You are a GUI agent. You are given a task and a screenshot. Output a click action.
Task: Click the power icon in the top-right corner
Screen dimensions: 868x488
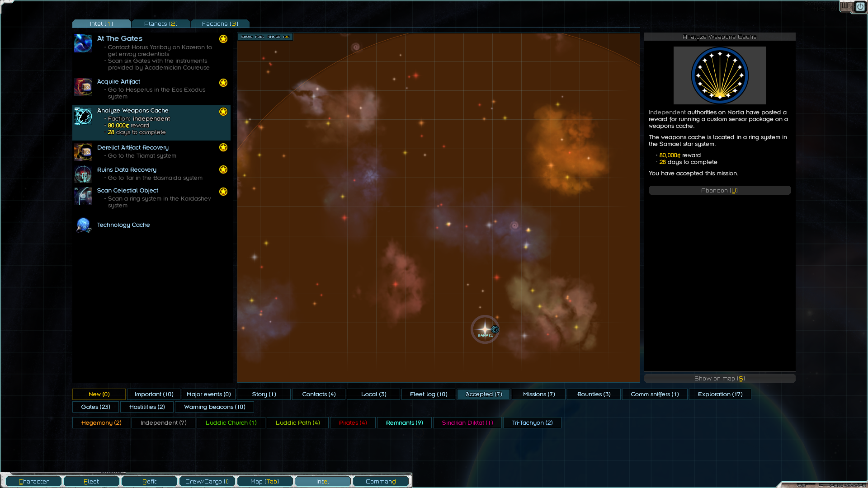tap(860, 7)
